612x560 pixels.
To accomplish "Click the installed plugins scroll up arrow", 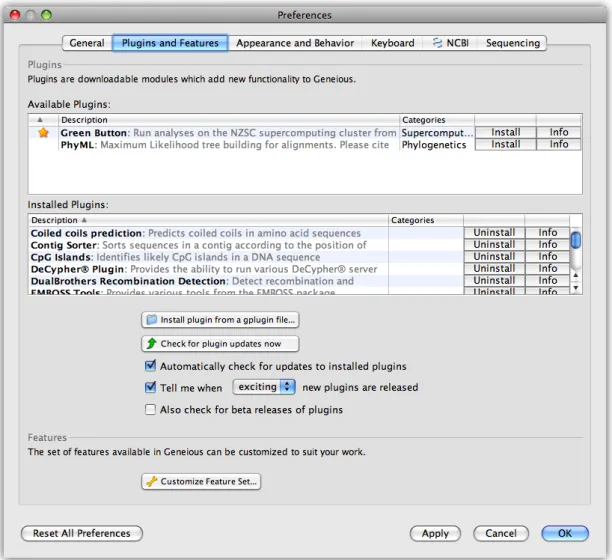I will (576, 276).
